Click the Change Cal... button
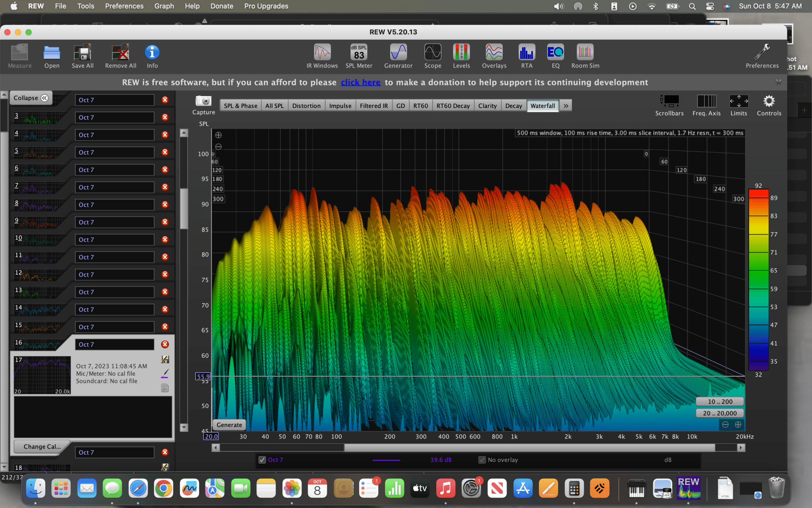 pyautogui.click(x=42, y=446)
